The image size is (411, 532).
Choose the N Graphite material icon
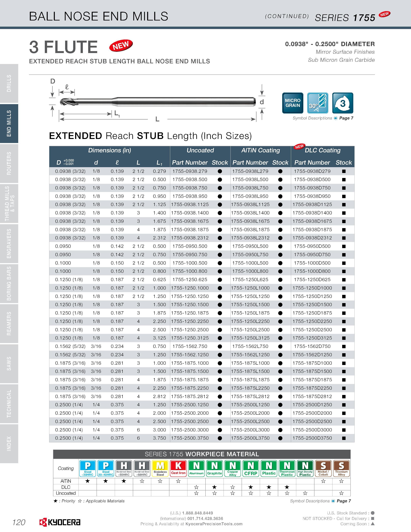coord(215,468)
